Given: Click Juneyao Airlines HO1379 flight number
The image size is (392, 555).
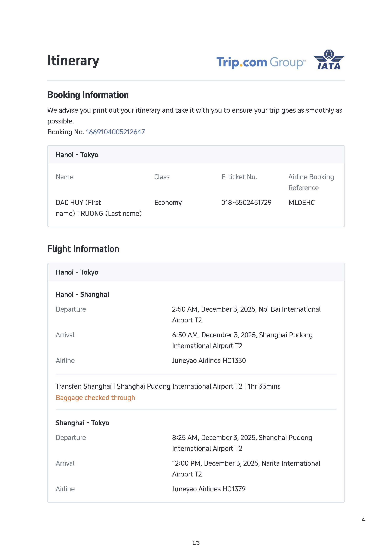Looking at the screenshot, I should (x=209, y=489).
